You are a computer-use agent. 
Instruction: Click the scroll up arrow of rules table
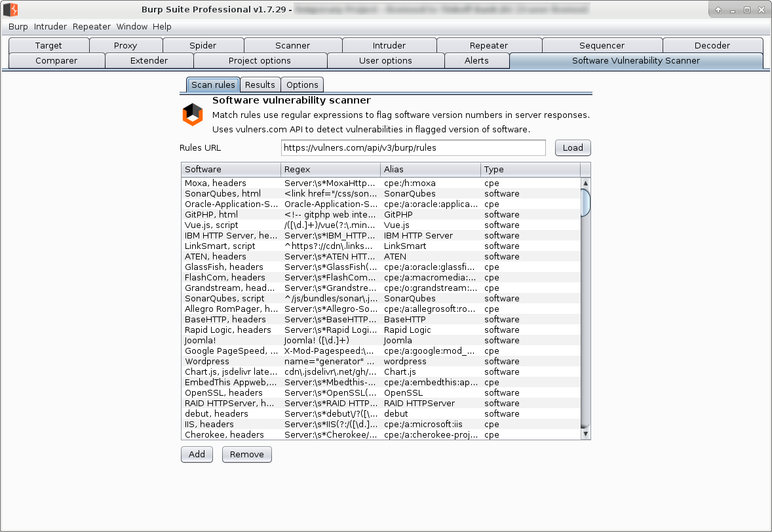pos(585,183)
